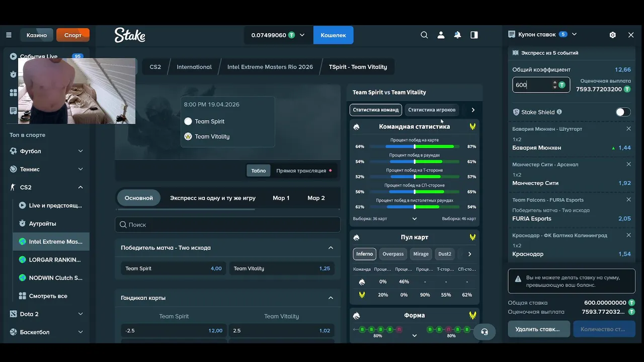
Task: Expand the Футбол sidebar section
Action: pyautogui.click(x=80, y=151)
